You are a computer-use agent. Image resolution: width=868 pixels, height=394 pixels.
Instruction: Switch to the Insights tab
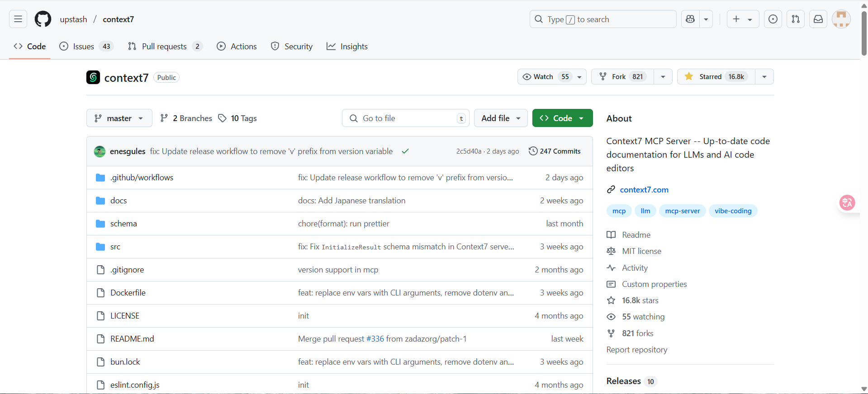tap(347, 46)
